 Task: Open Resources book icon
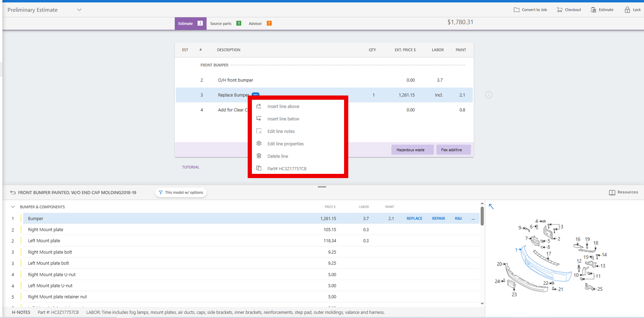[x=612, y=192]
